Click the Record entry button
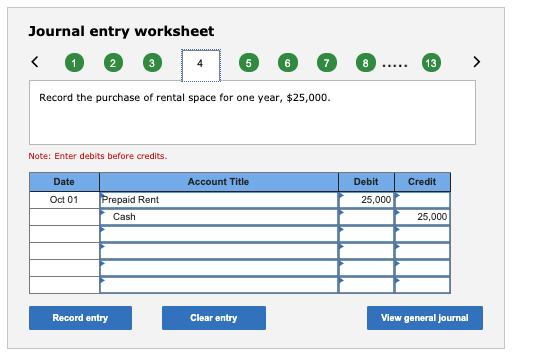548x361 pixels. tap(80, 318)
